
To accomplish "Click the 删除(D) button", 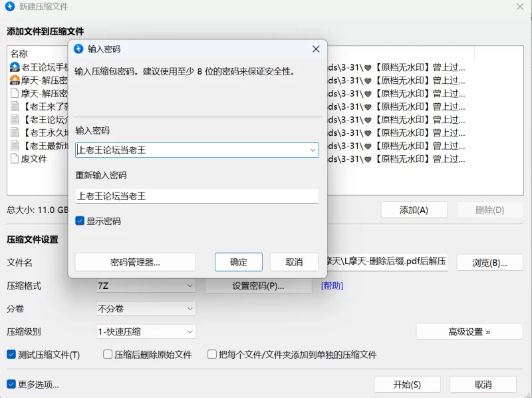I will (489, 210).
